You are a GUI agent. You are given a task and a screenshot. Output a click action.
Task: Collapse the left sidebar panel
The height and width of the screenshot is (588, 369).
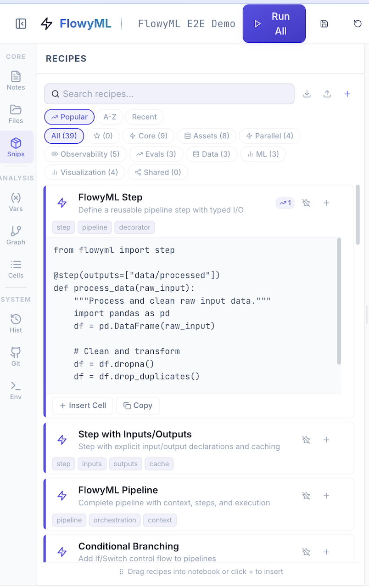coord(21,23)
